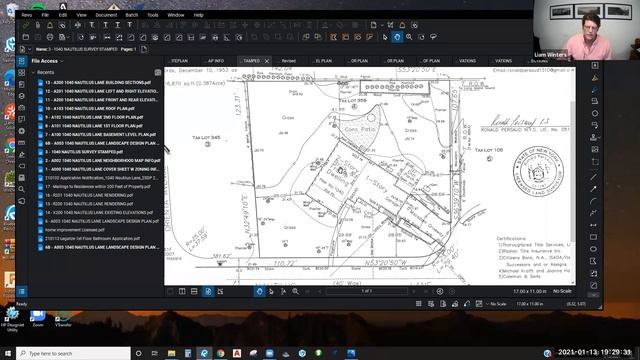Open File Explorer from the taskbar

(171, 353)
